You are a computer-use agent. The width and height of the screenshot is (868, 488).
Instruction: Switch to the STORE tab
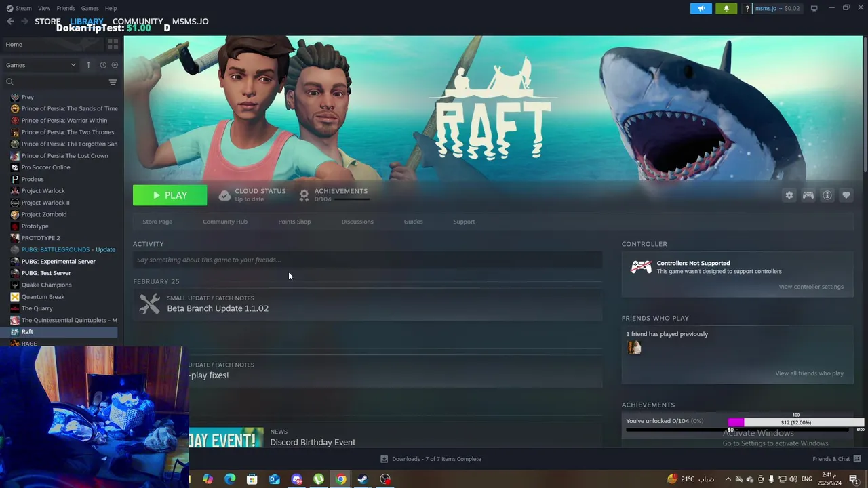click(47, 22)
